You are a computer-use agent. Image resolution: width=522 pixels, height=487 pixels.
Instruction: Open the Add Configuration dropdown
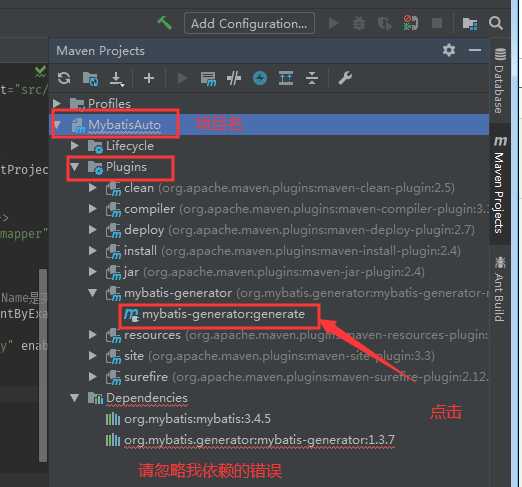coord(249,23)
